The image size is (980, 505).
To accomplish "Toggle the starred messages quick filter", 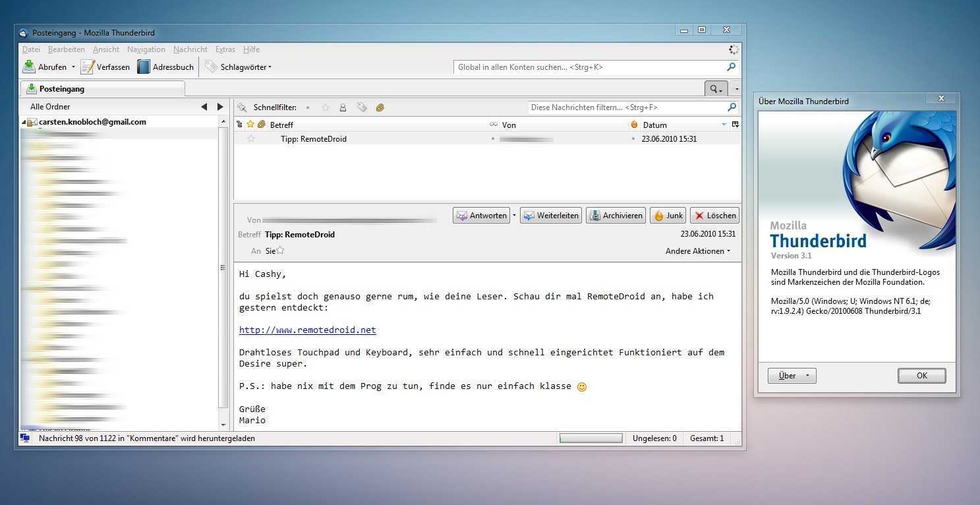I will [325, 107].
